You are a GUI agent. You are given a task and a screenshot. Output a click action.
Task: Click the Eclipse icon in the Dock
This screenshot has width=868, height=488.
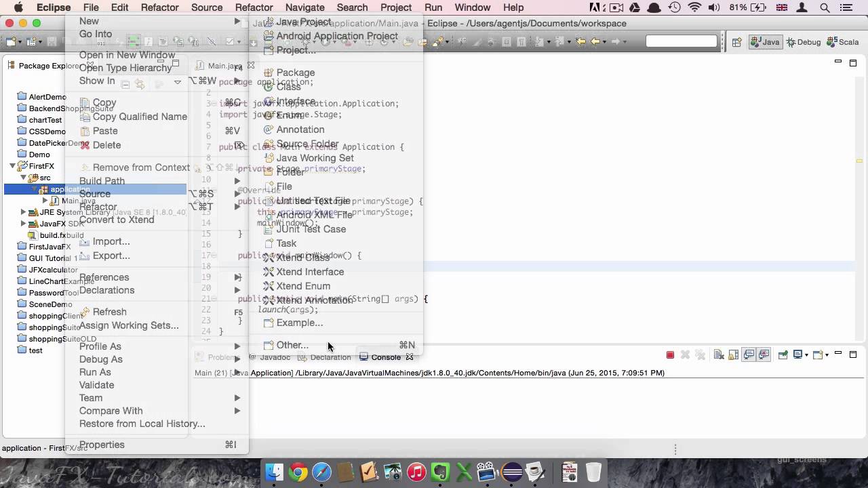pyautogui.click(x=512, y=472)
